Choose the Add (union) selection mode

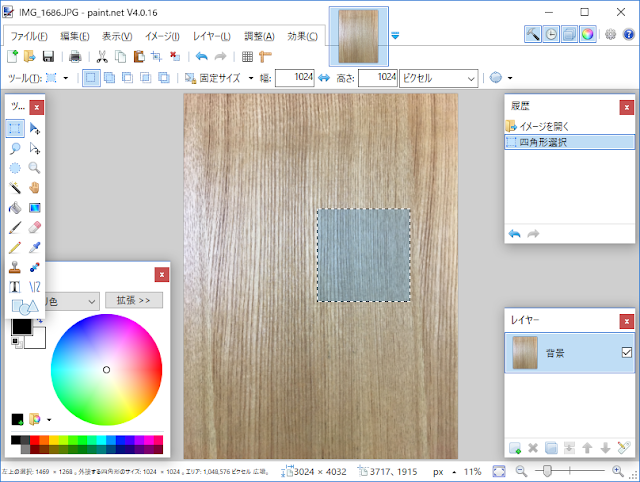tap(109, 78)
